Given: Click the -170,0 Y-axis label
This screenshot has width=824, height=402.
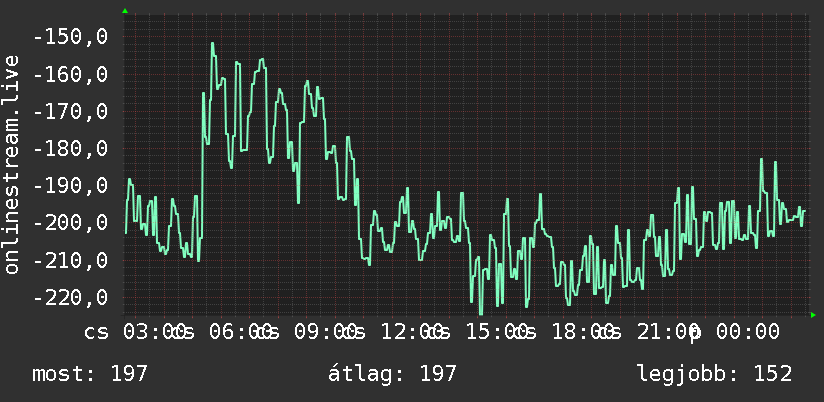Looking at the screenshot, I should pos(70,111).
